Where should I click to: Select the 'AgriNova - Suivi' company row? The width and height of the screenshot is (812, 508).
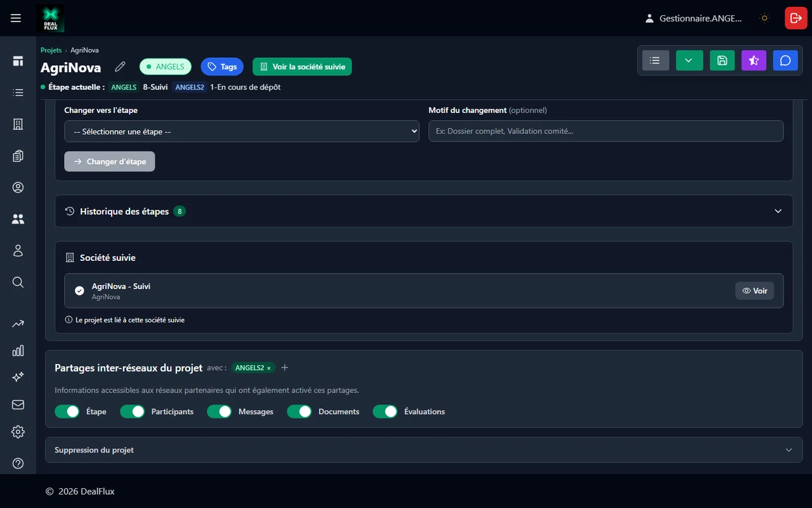(424, 291)
